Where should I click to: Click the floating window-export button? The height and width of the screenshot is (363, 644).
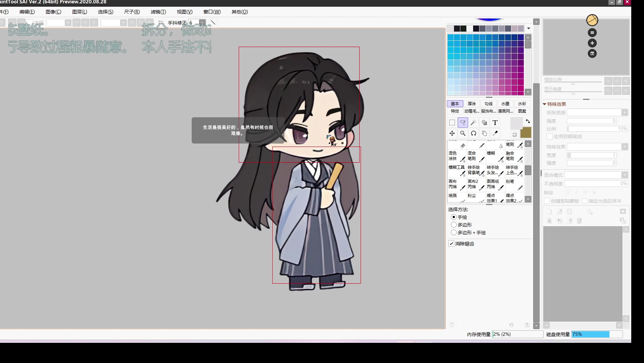coord(592,53)
